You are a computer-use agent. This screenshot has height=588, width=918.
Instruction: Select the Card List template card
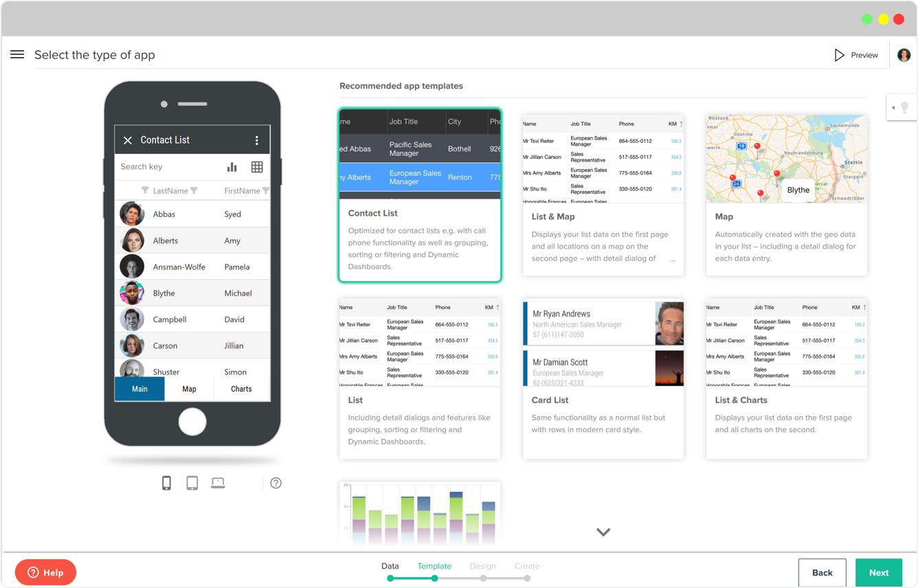[603, 378]
